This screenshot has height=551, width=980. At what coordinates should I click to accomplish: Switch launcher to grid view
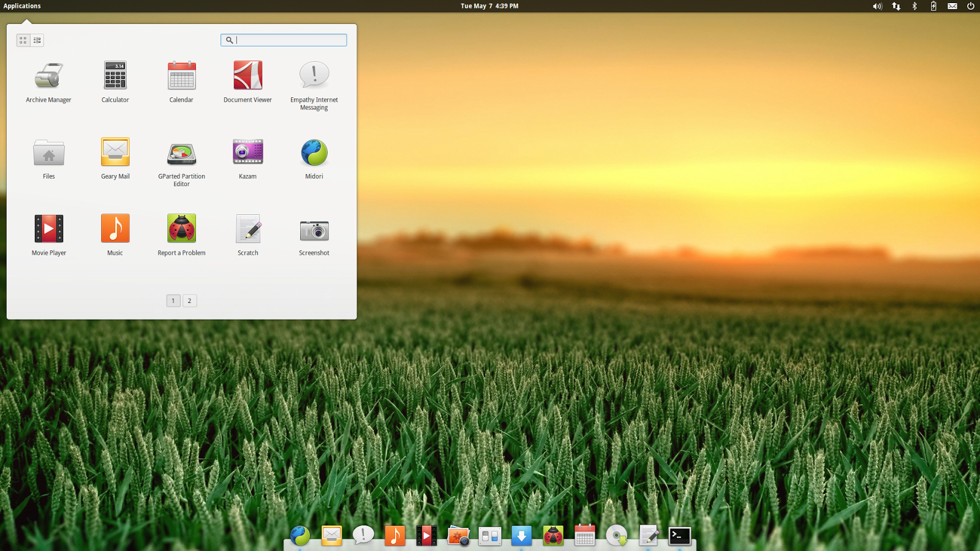pos(23,40)
